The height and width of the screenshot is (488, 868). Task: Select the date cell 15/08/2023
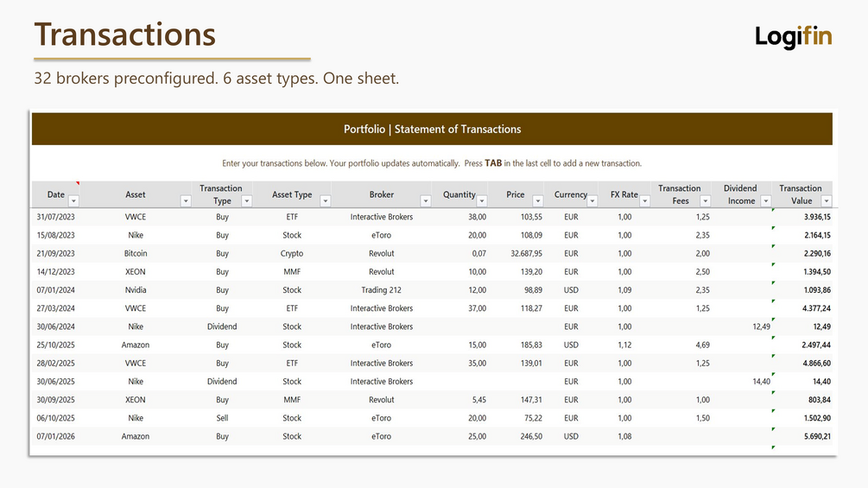click(56, 235)
